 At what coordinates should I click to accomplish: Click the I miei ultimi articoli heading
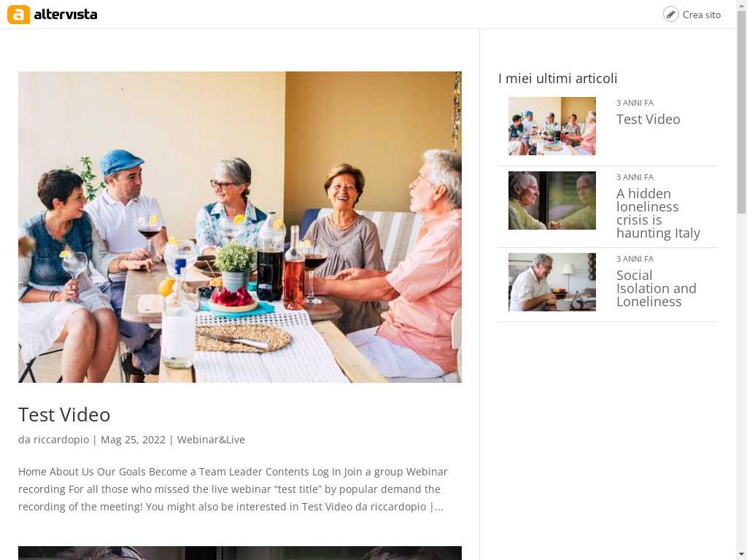(557, 78)
